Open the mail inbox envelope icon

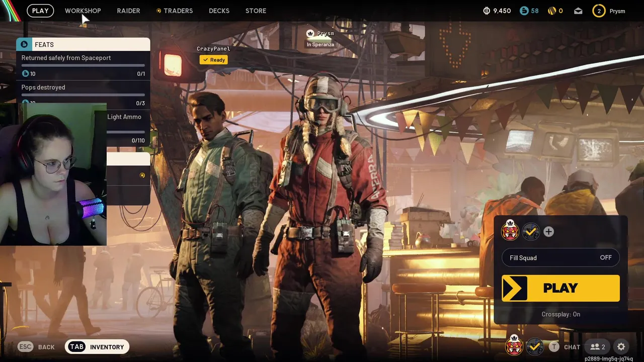[x=578, y=11]
